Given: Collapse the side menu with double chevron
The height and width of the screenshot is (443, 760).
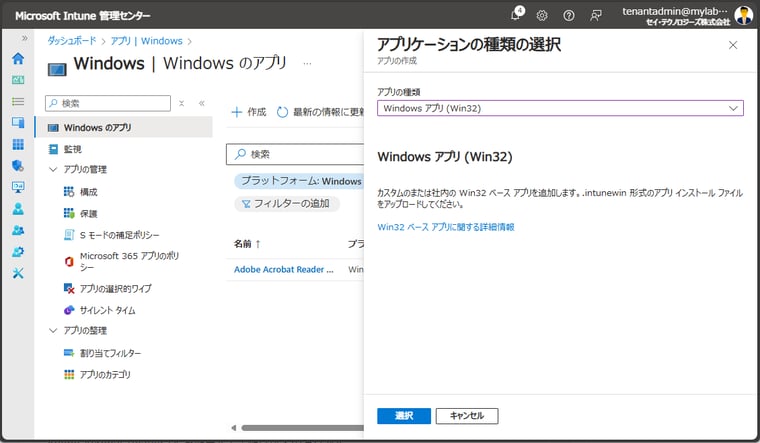Looking at the screenshot, I should [202, 103].
